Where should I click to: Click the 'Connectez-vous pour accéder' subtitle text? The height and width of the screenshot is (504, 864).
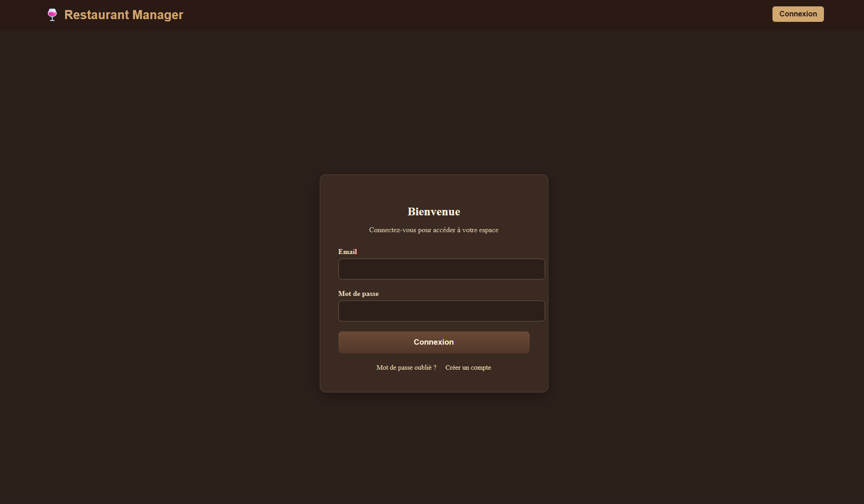click(434, 230)
